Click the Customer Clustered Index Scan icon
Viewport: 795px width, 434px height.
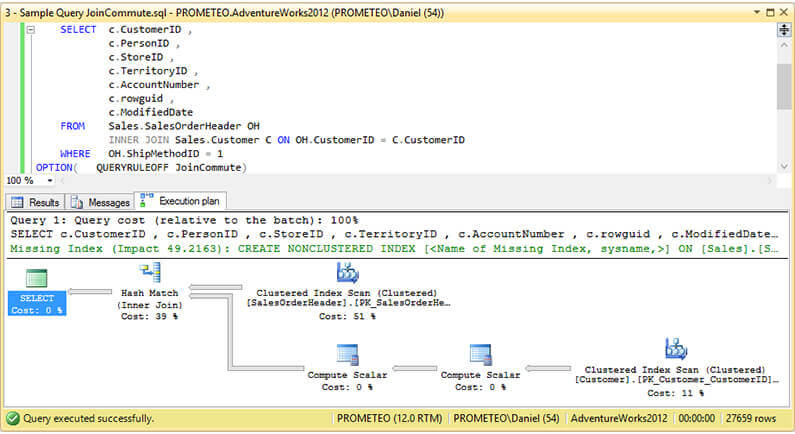click(675, 349)
